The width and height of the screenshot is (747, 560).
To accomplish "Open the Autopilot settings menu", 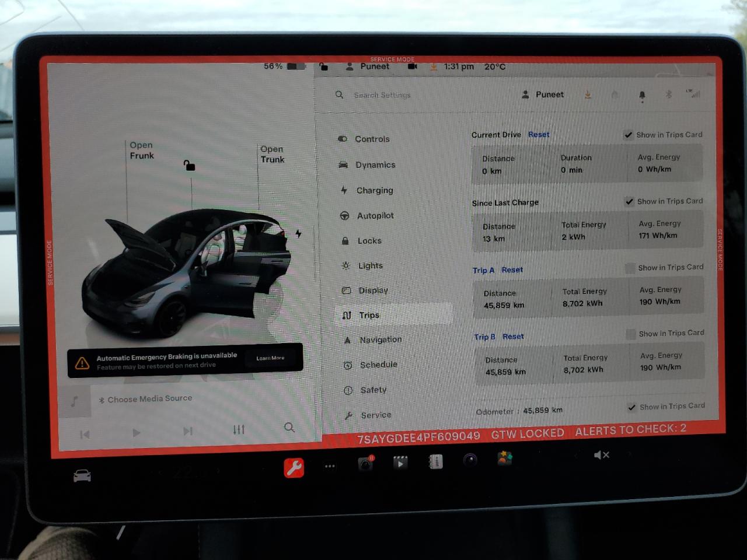I will coord(367,215).
